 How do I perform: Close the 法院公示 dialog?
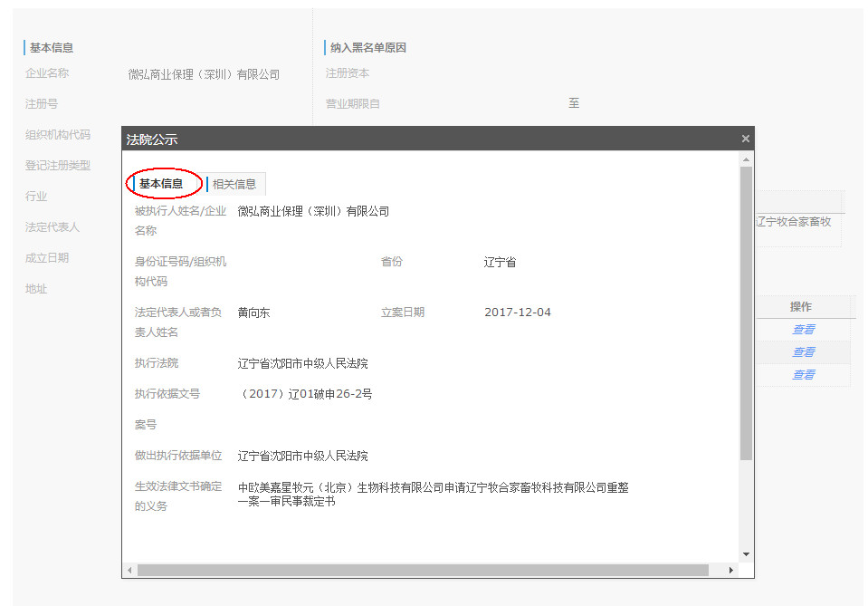pyautogui.click(x=745, y=139)
